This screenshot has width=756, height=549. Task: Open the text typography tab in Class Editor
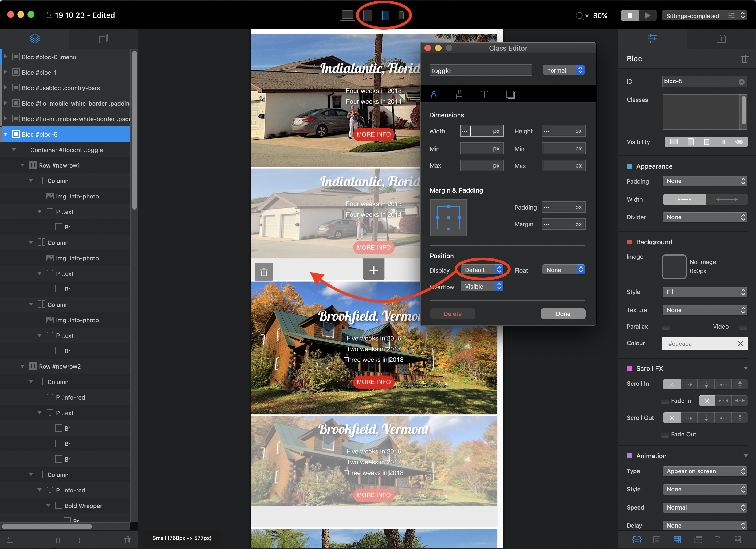[x=484, y=95]
